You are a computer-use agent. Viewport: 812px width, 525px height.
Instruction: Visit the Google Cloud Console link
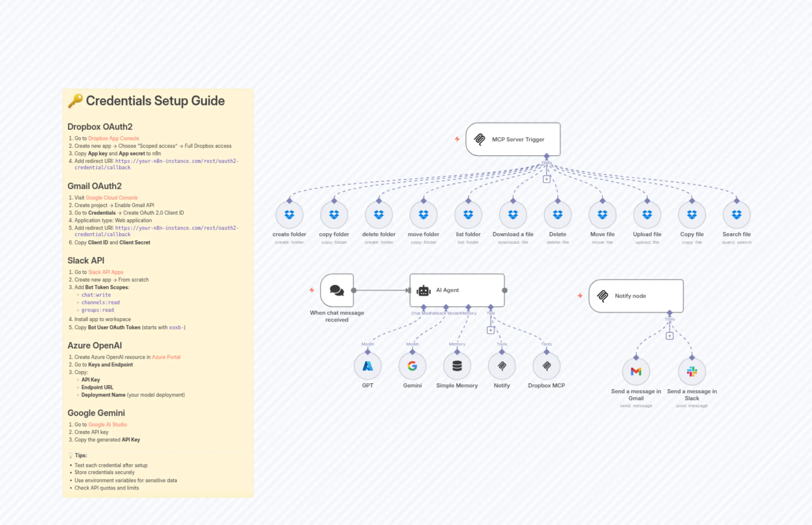pos(111,197)
